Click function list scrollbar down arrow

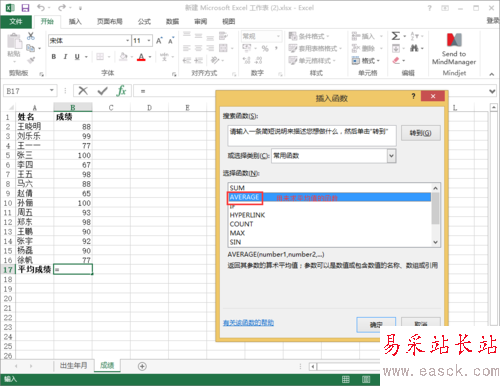[x=435, y=242]
